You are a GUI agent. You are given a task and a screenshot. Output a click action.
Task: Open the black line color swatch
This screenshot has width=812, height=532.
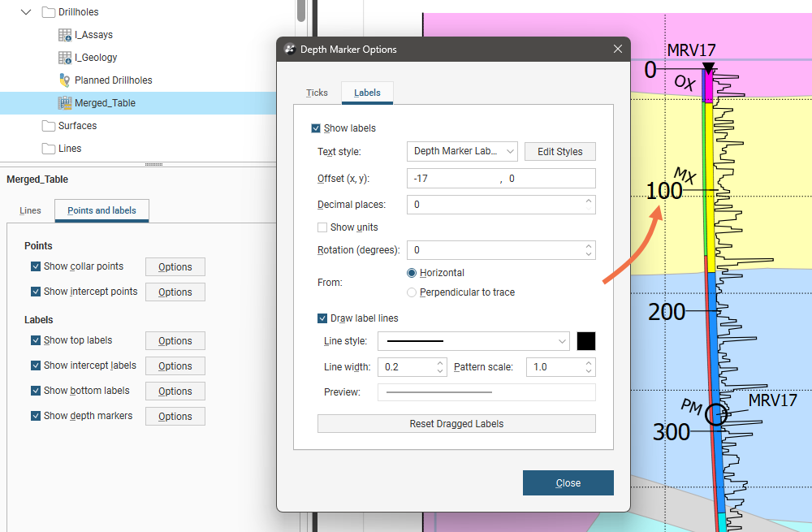tap(586, 341)
